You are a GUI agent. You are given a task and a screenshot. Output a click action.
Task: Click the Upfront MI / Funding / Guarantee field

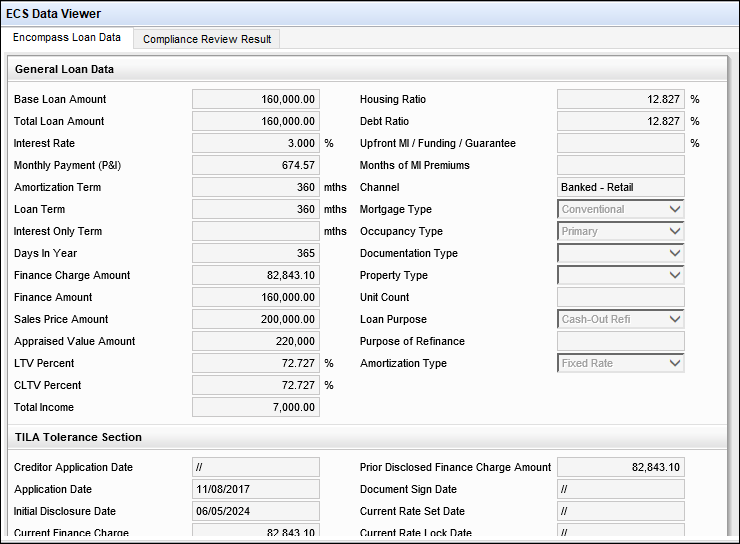pyautogui.click(x=621, y=143)
